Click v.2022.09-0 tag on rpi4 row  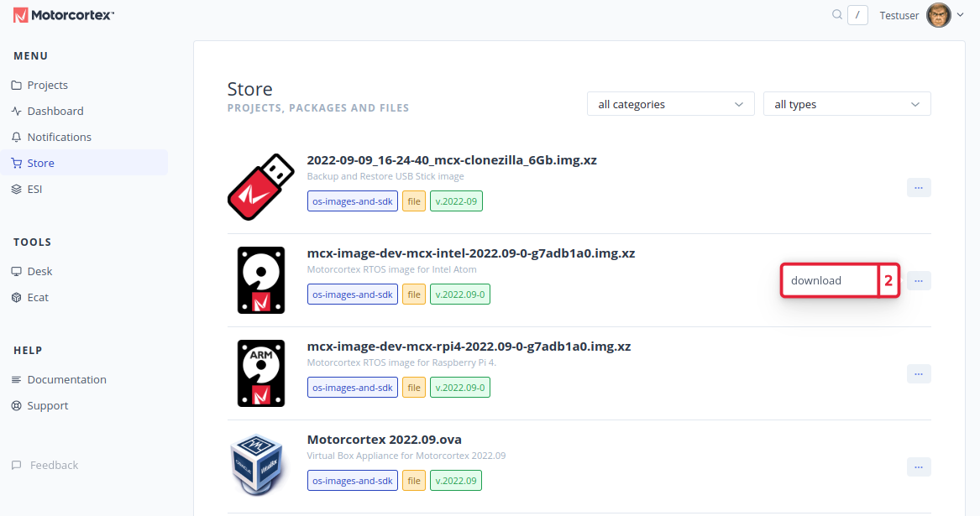pyautogui.click(x=460, y=388)
